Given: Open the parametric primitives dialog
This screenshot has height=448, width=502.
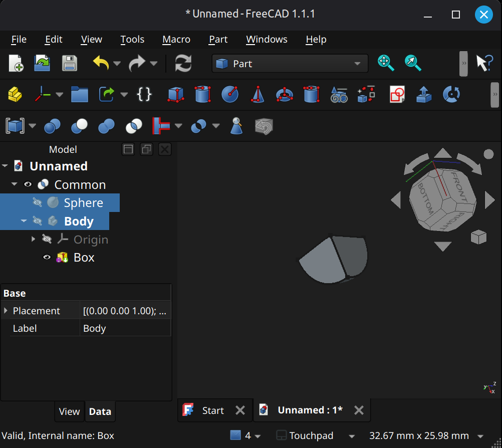Looking at the screenshot, I should click(339, 95).
